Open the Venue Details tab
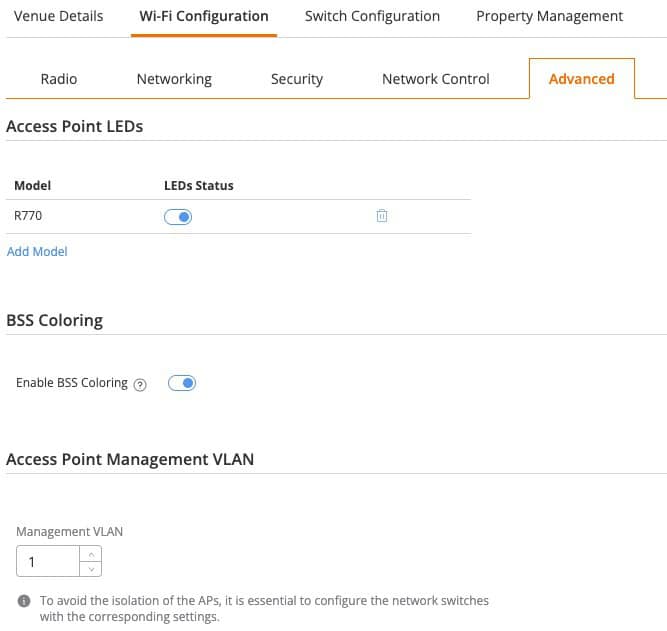The height and width of the screenshot is (631, 667). [x=58, y=16]
